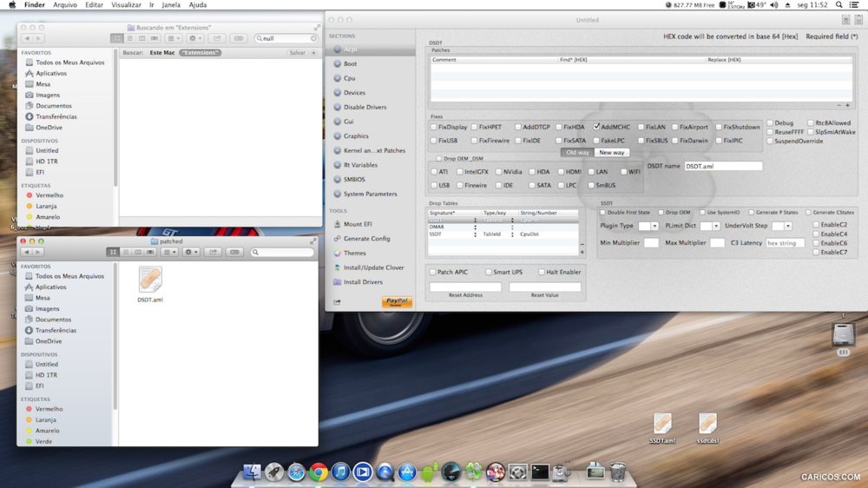The width and height of the screenshot is (868, 488).
Task: Select Install/Update Clover in sidebar
Action: [x=373, y=267]
